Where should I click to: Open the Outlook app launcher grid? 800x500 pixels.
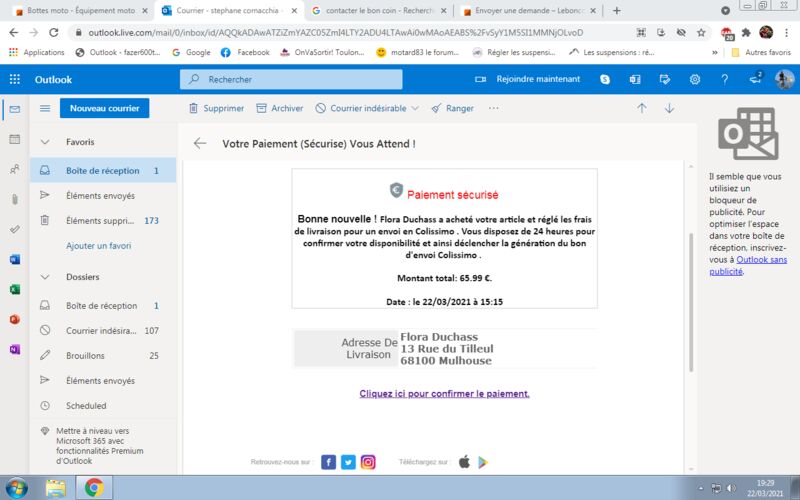(x=15, y=79)
